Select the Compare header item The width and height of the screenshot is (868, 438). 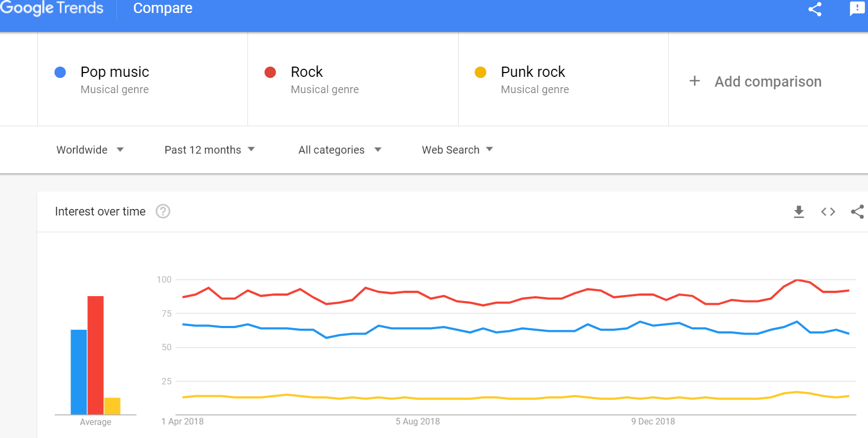(162, 8)
